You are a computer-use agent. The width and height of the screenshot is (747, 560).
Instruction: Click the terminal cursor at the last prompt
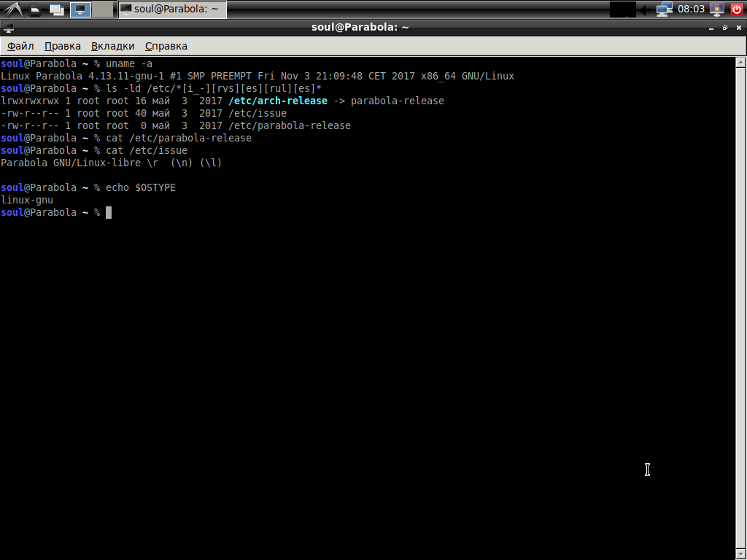pyautogui.click(x=109, y=212)
